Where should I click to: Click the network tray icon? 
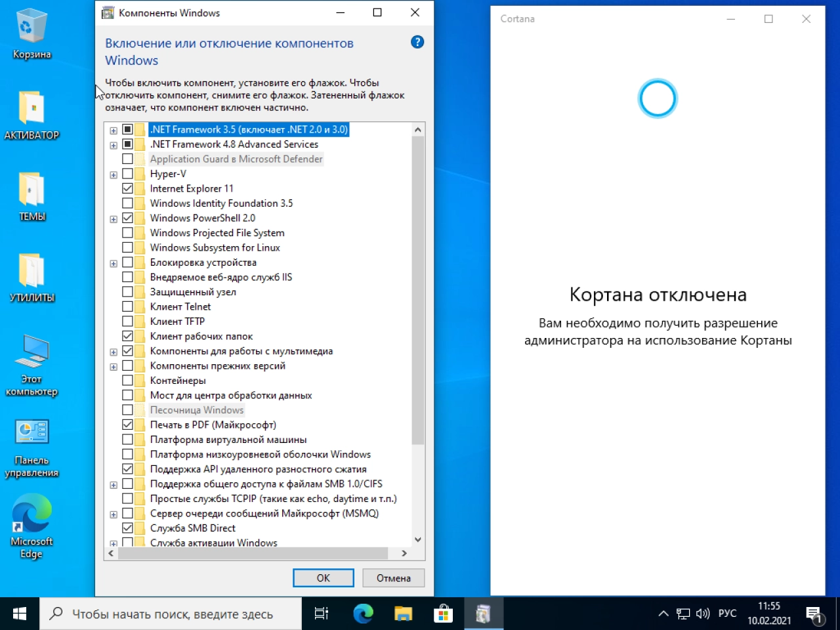coord(683,614)
